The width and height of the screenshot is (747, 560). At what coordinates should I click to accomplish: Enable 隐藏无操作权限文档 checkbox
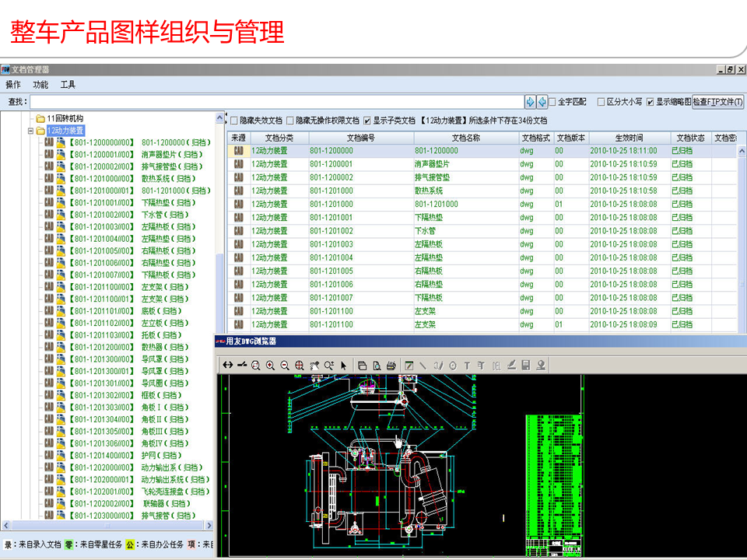click(x=289, y=121)
